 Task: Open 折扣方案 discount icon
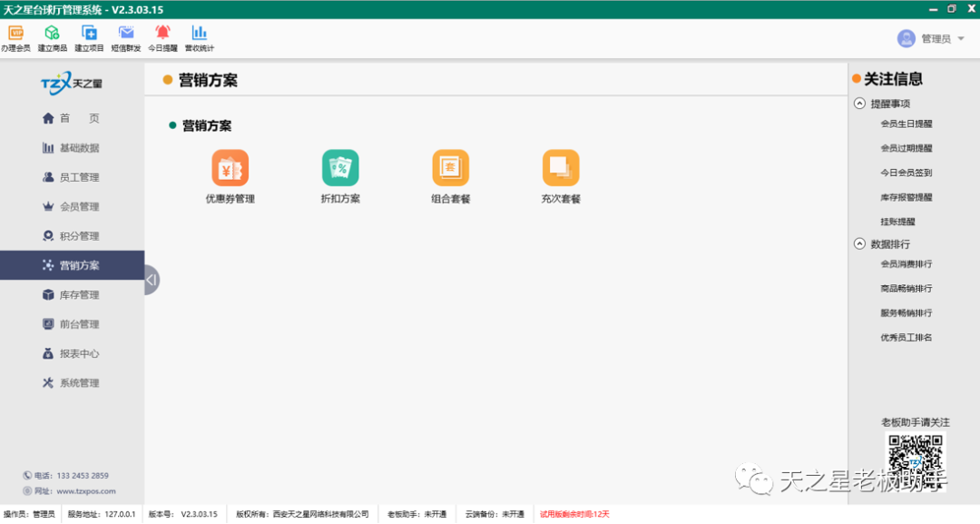coord(340,168)
